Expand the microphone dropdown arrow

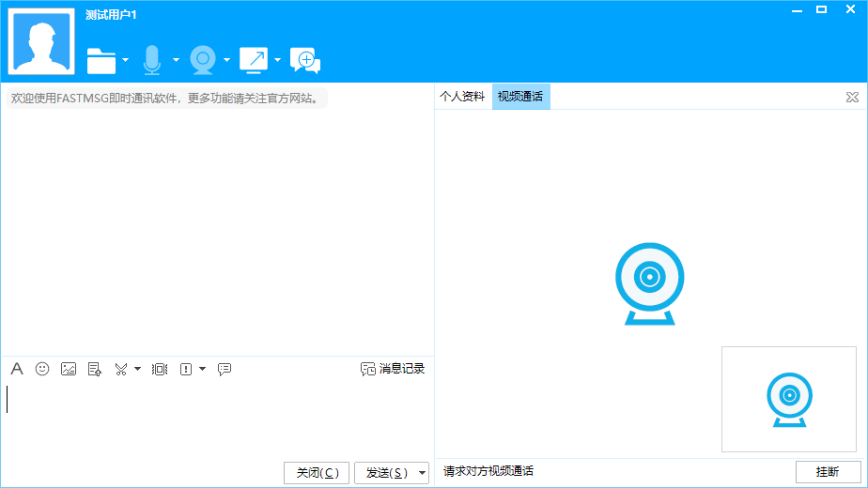point(176,60)
